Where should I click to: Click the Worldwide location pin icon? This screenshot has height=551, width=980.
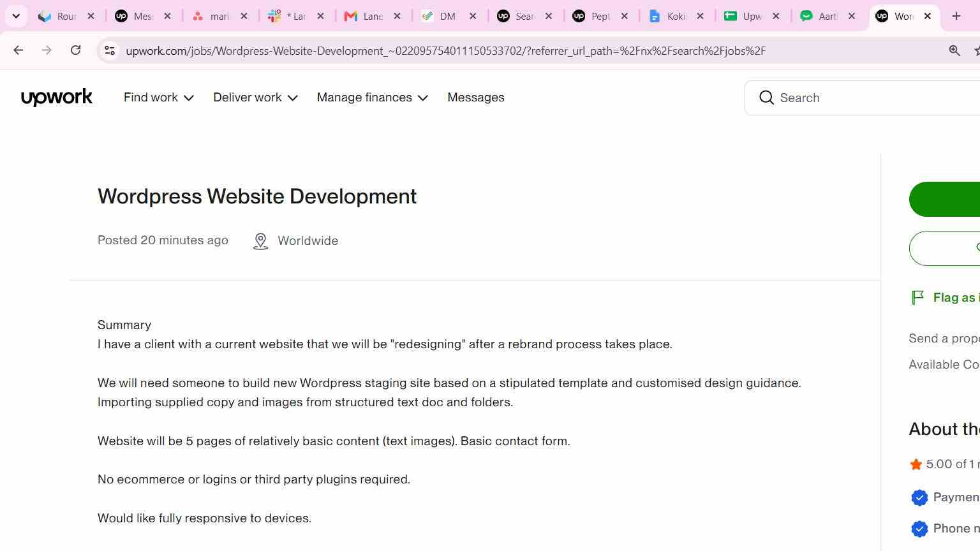[x=260, y=241]
